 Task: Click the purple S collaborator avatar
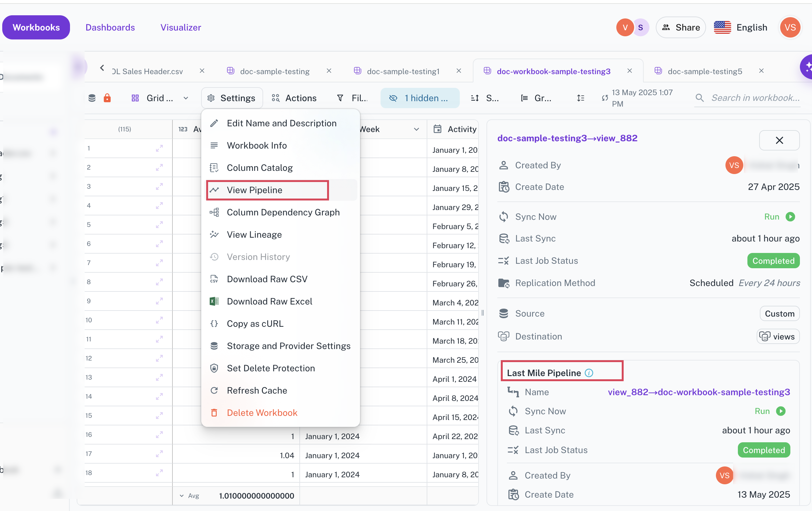(x=640, y=27)
